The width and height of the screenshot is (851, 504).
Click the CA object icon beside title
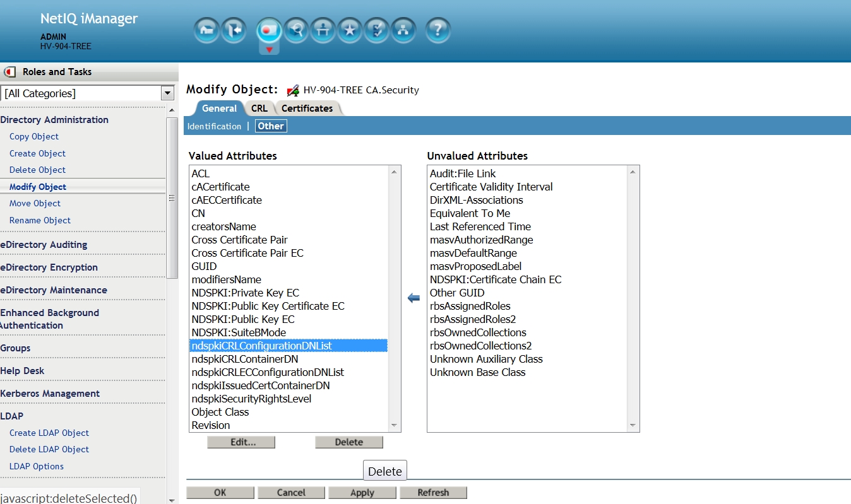pyautogui.click(x=293, y=90)
